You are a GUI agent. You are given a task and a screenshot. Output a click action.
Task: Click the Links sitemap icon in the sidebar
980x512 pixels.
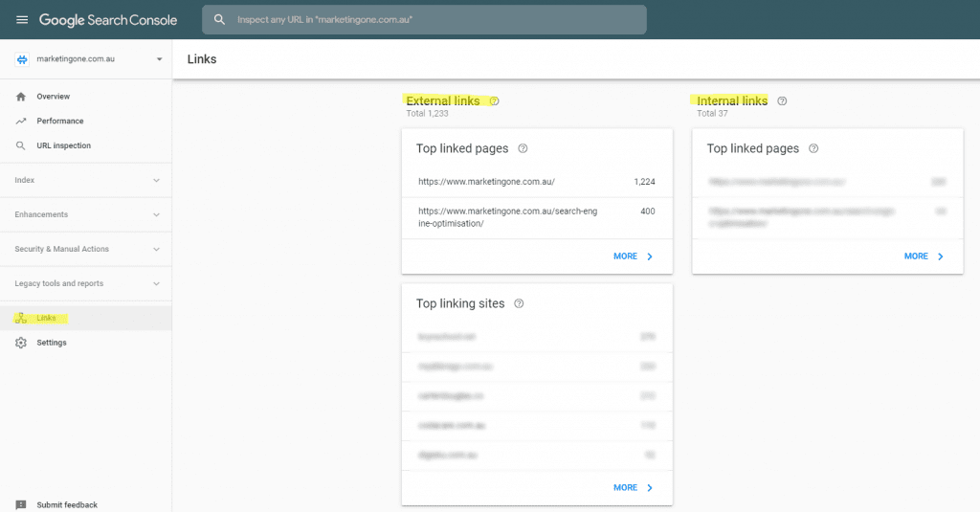tap(21, 318)
